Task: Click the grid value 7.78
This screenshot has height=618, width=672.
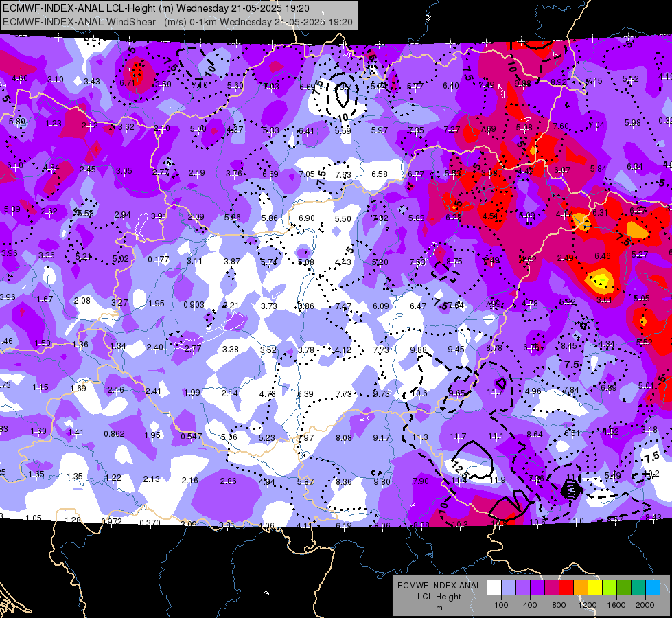Action: click(x=344, y=393)
